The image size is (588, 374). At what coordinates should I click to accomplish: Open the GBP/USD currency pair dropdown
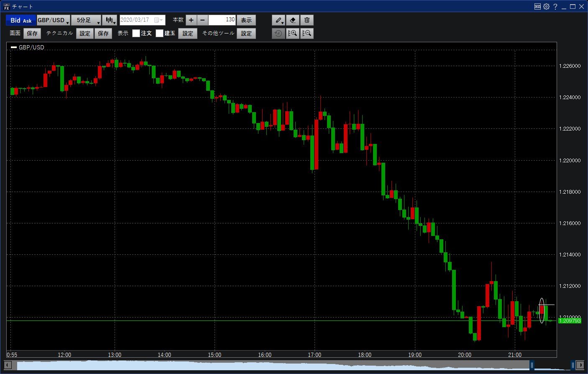coord(53,20)
